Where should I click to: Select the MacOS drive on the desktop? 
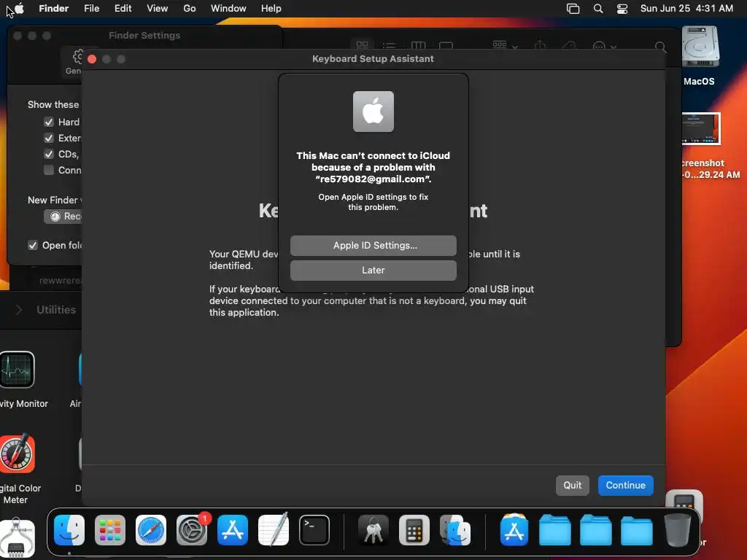tap(700, 47)
